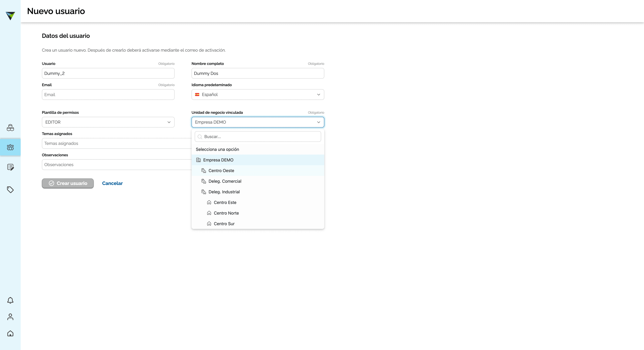Viewport: 644px width, 350px height.
Task: Collapse Unidad de negocio vinculada dropdown
Action: (x=258, y=122)
